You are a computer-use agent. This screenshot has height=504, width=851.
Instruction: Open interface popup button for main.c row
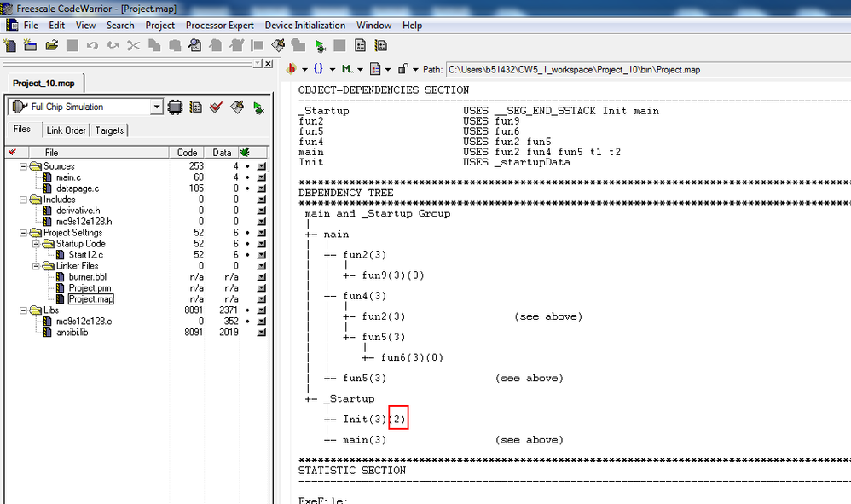[x=262, y=177]
